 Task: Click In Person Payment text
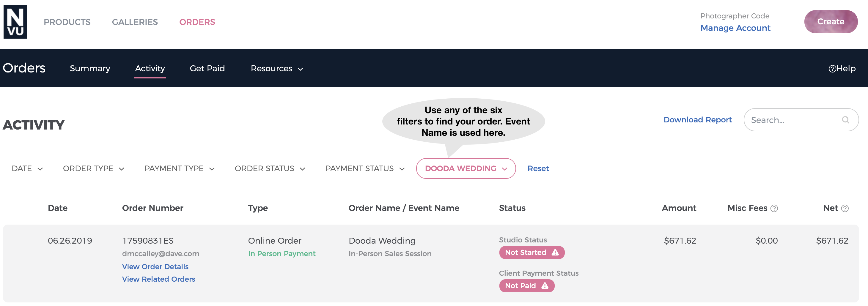(282, 253)
